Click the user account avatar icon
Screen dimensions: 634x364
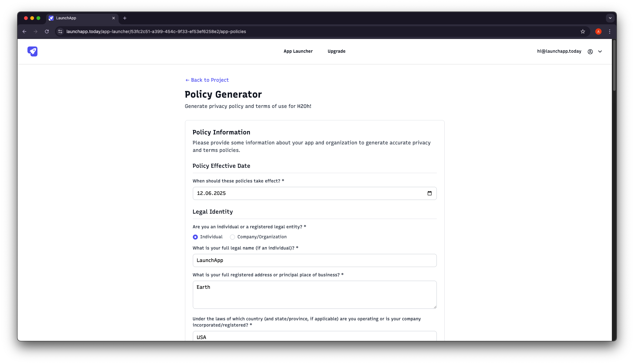(590, 52)
